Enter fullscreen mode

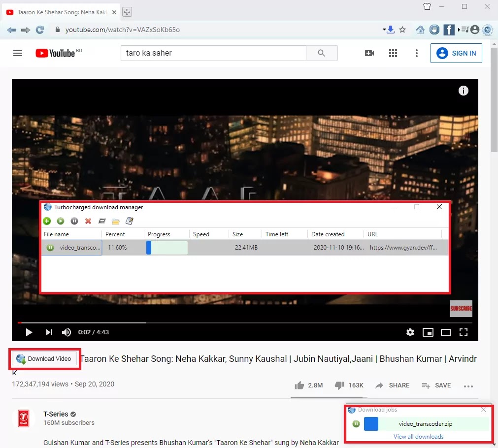464,332
